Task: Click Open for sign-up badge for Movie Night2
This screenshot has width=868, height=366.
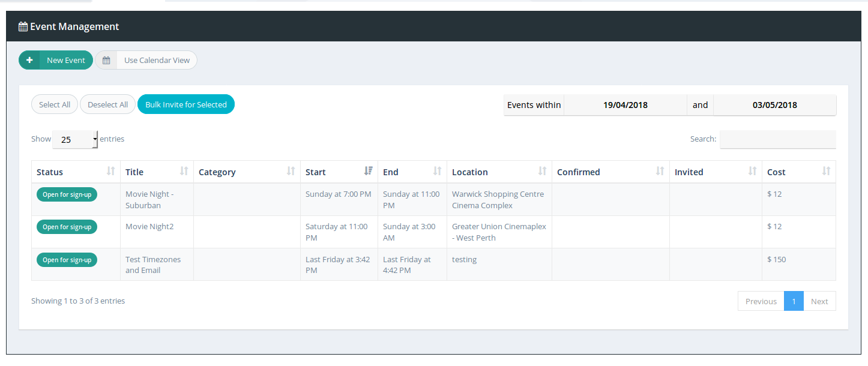Action: click(x=67, y=227)
